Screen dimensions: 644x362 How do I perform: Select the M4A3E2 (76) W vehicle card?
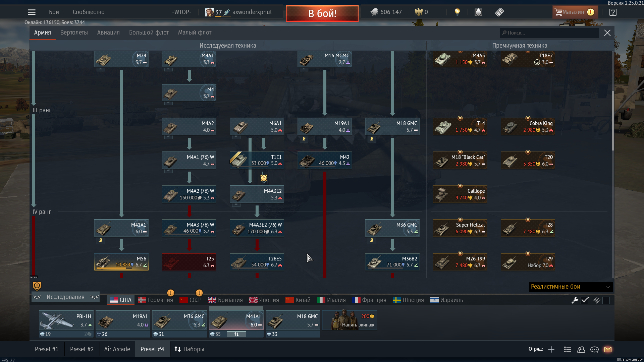tap(257, 228)
